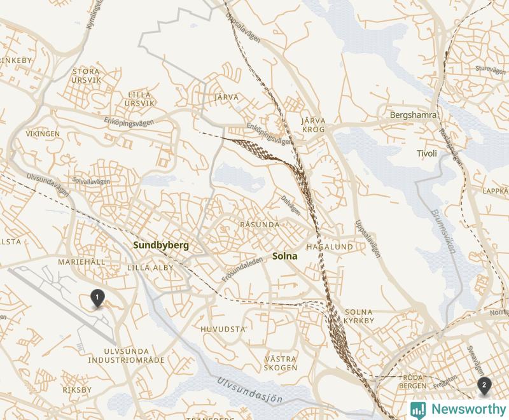Click map marker number 2
Screen dimensions: 509x420
coord(484,386)
